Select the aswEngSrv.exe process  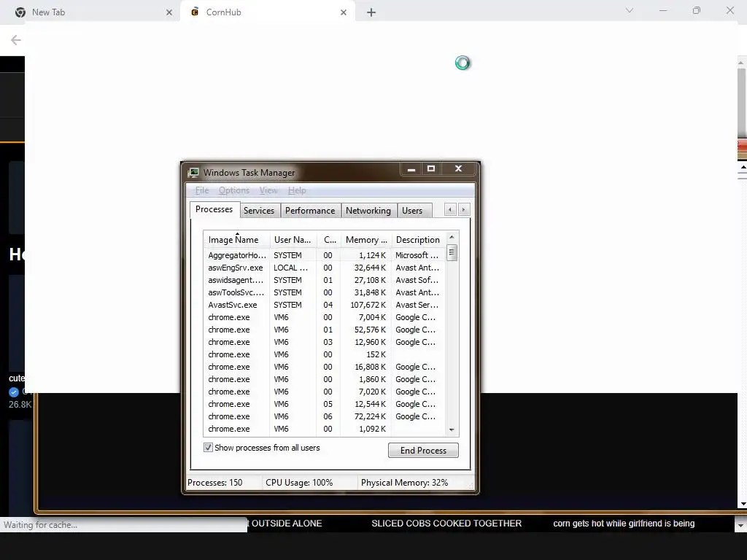(325, 268)
